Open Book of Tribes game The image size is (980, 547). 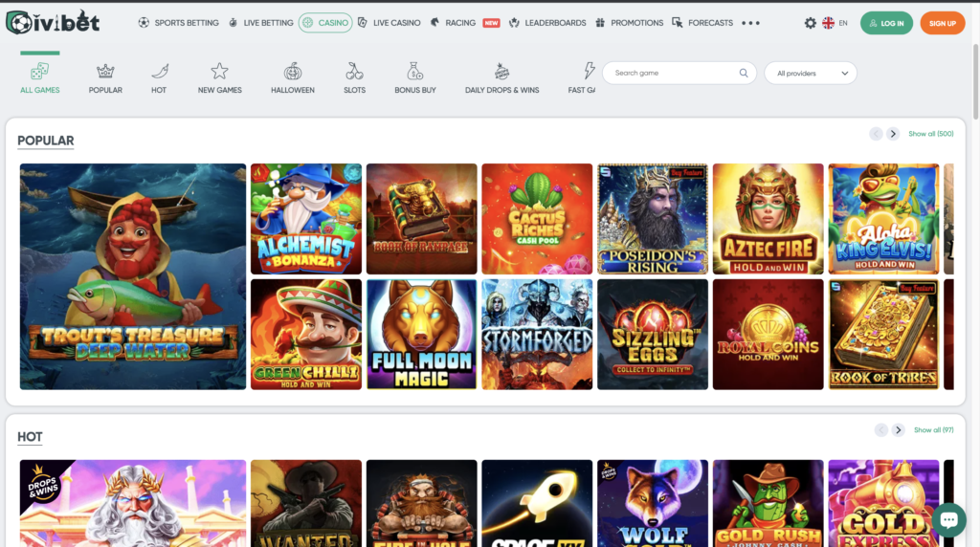click(883, 335)
